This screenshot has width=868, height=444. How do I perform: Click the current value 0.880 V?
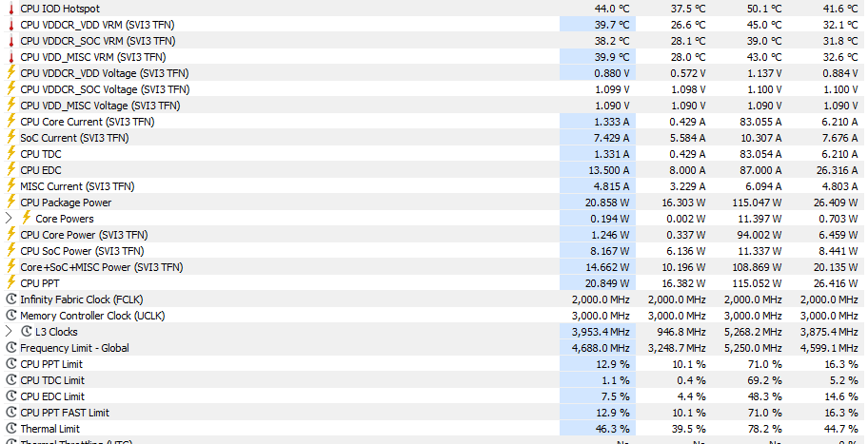[612, 73]
